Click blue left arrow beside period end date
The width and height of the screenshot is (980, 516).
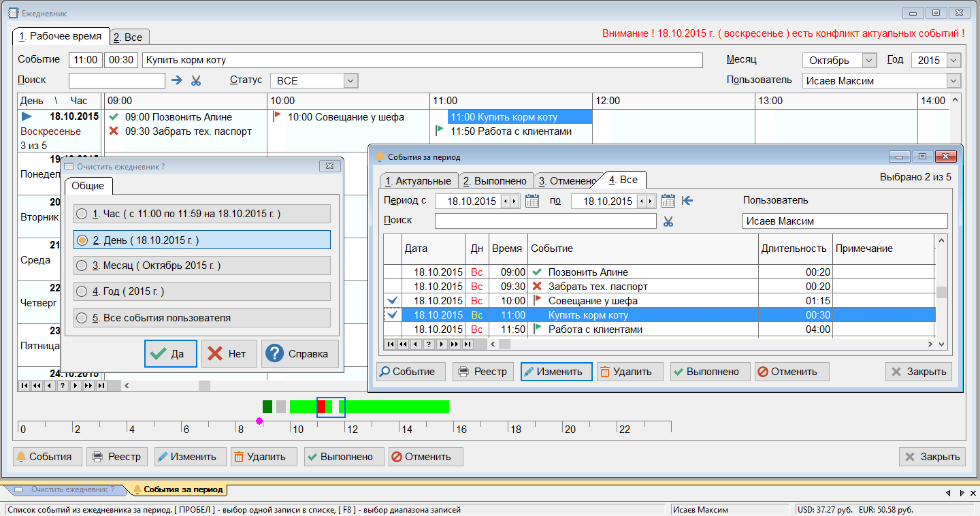[x=687, y=201]
